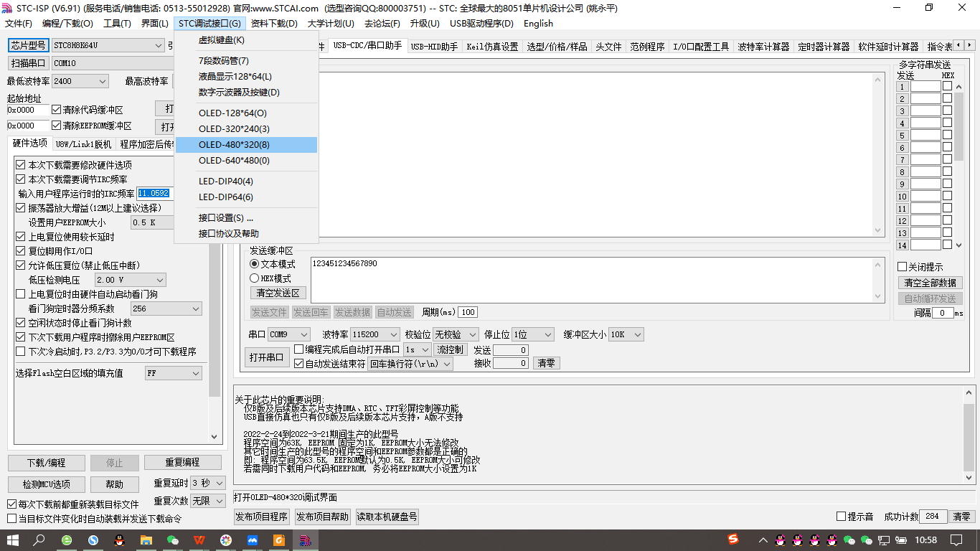Click the info text panel scrollbar
Viewport: 980px width, 551px height.
tap(969, 436)
